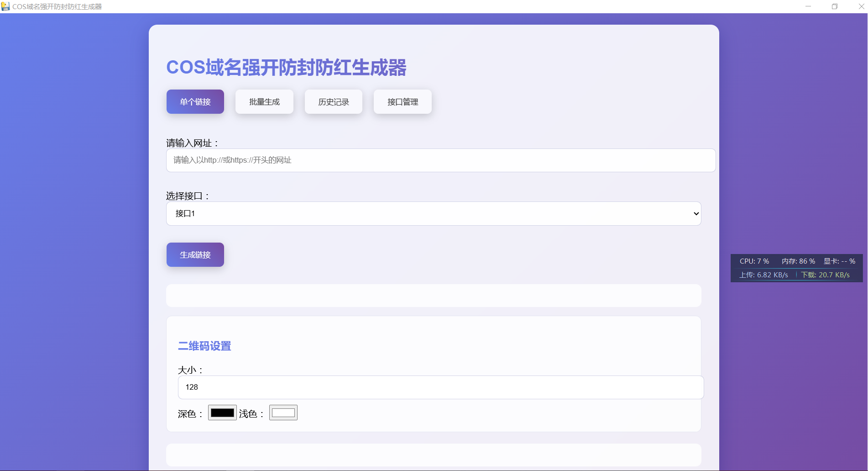This screenshot has width=868, height=471.
Task: Switch to the 单个链接 tab
Action: click(x=195, y=101)
